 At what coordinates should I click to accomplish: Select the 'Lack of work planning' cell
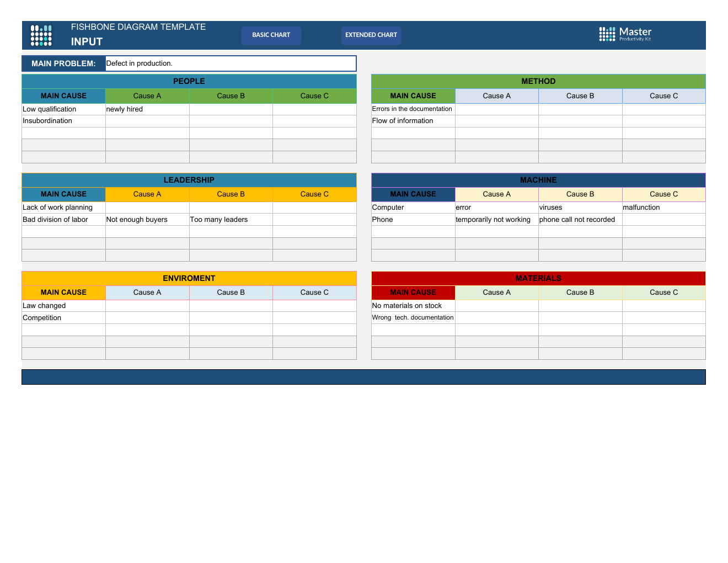click(x=63, y=208)
